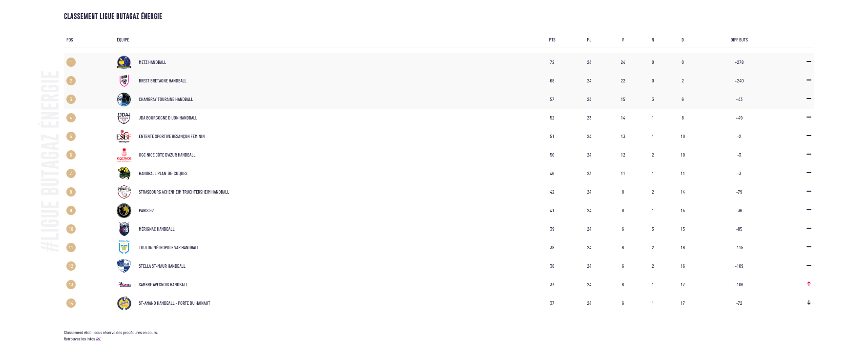This screenshot has width=868, height=357.
Task: Click the Stella St-Maur Handball name
Action: click(x=162, y=266)
